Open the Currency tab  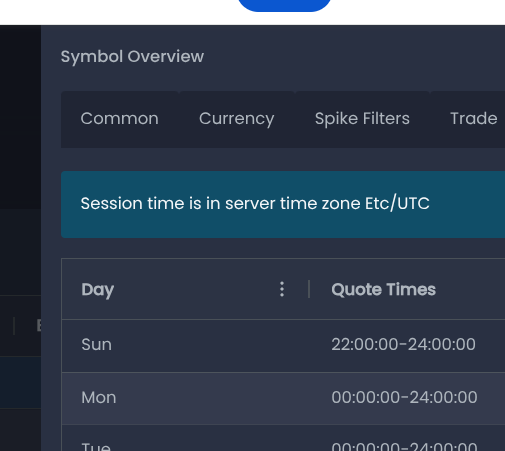point(237,119)
